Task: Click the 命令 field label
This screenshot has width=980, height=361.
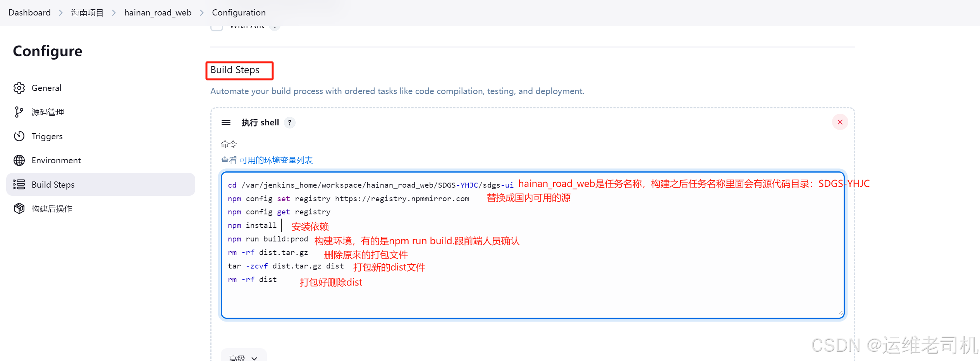Action: click(229, 144)
